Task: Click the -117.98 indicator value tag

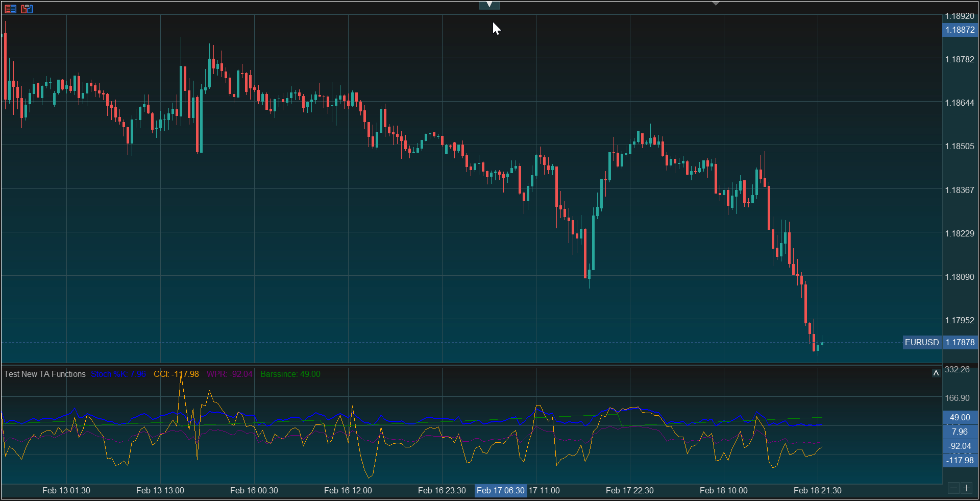Action: (960, 460)
